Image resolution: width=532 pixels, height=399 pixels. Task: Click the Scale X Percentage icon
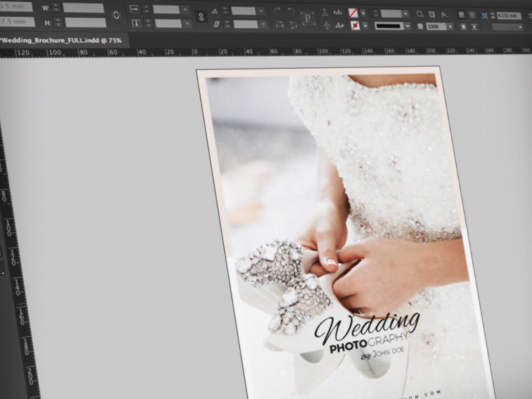[x=135, y=9]
